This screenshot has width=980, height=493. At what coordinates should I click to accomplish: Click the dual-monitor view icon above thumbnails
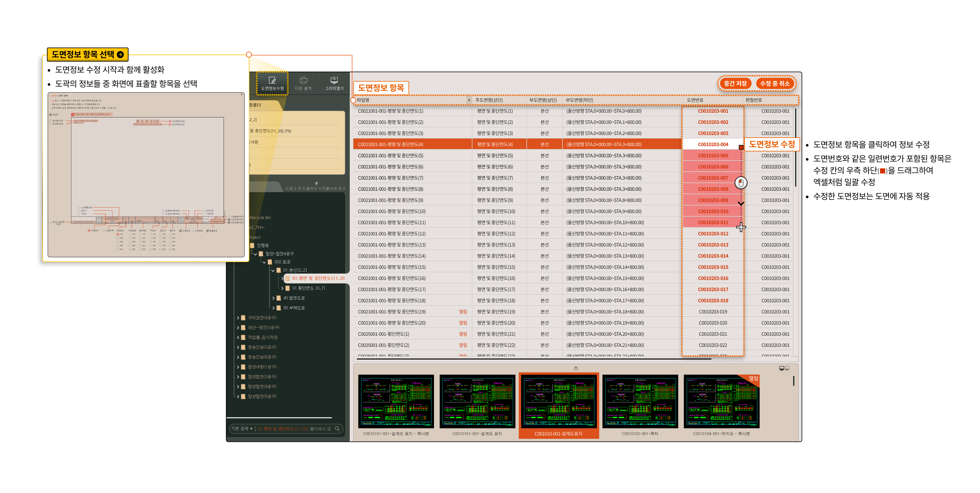[x=784, y=368]
